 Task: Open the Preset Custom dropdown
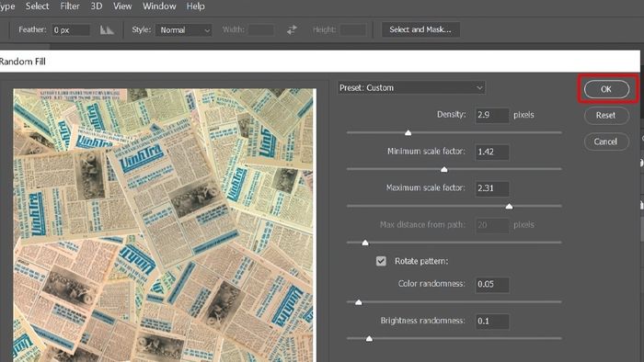pyautogui.click(x=411, y=87)
